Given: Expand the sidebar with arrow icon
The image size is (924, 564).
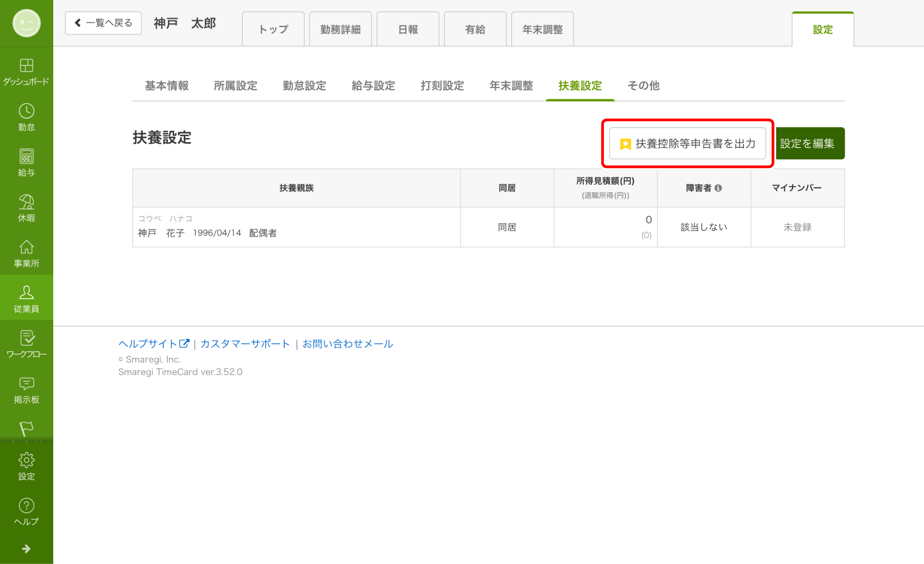Looking at the screenshot, I should coord(27,549).
